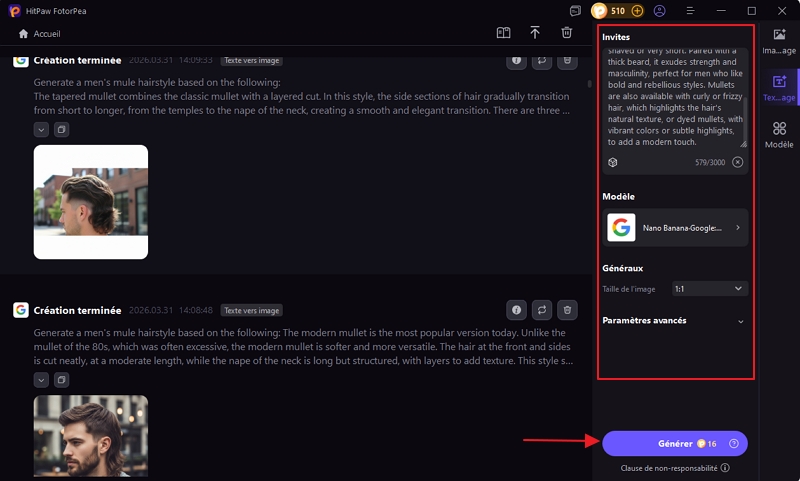Open the tapered mullet side-profile thumbnail
This screenshot has width=800, height=481.
pyautogui.click(x=91, y=202)
